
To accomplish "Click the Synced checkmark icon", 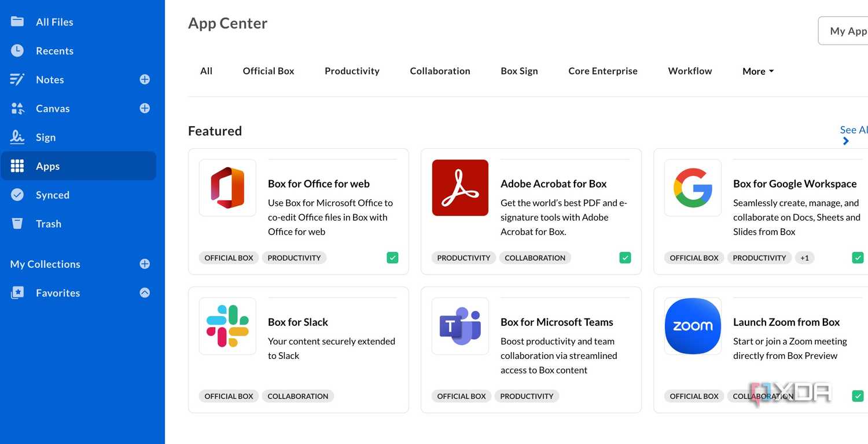I will click(x=17, y=195).
